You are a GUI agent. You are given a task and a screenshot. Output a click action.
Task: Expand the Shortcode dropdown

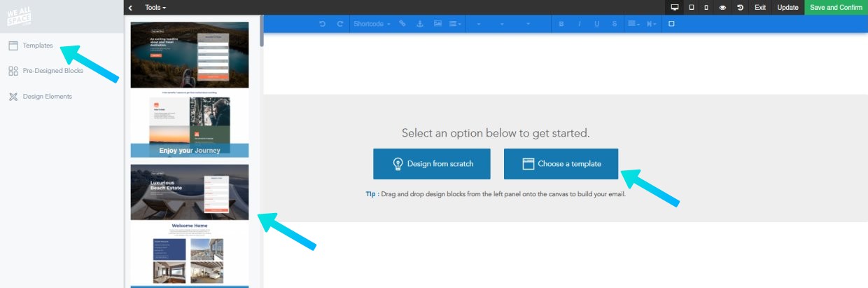[372, 24]
